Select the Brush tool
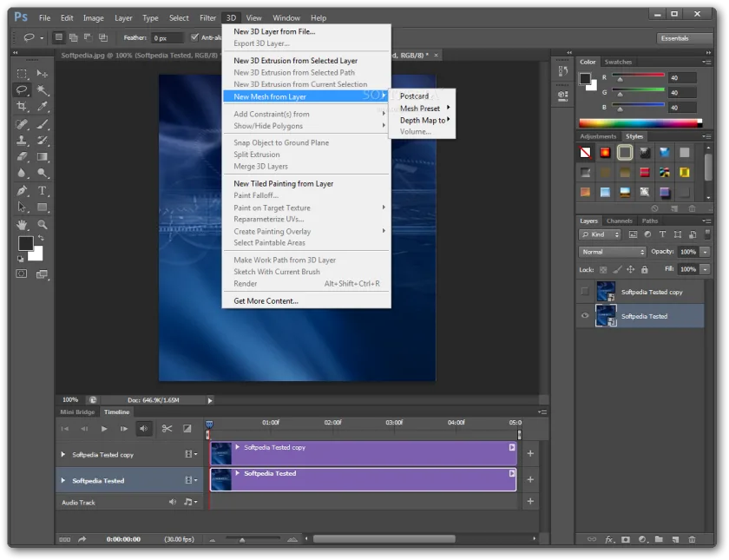The image size is (729, 560). pyautogui.click(x=43, y=124)
